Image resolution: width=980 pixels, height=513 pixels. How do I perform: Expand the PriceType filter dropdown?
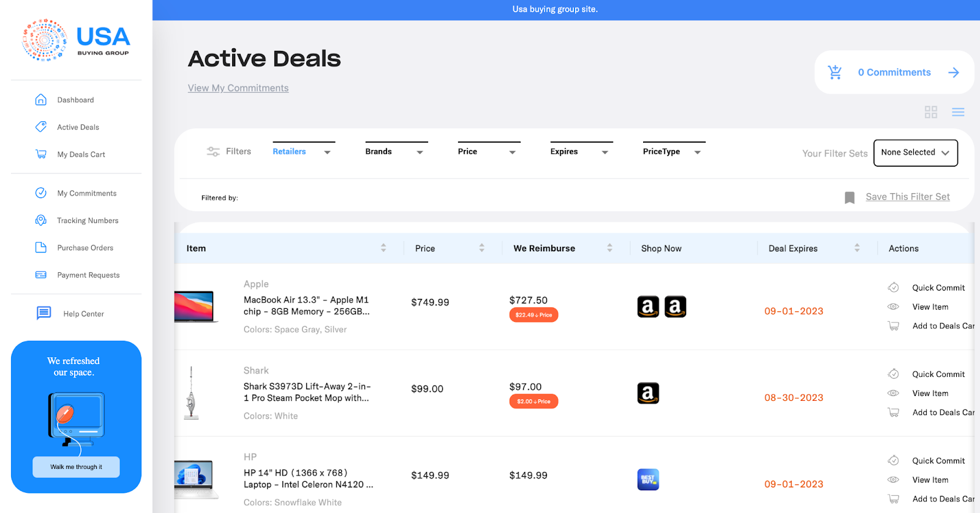coord(674,151)
